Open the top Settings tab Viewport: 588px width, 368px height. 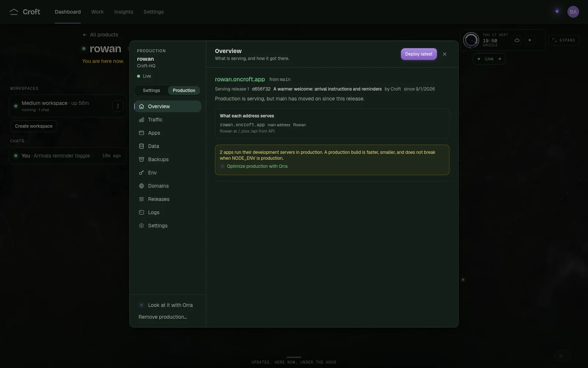click(154, 12)
